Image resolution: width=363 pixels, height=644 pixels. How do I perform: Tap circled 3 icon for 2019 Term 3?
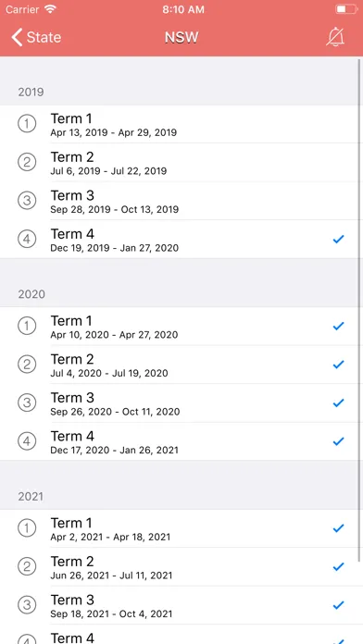(27, 201)
